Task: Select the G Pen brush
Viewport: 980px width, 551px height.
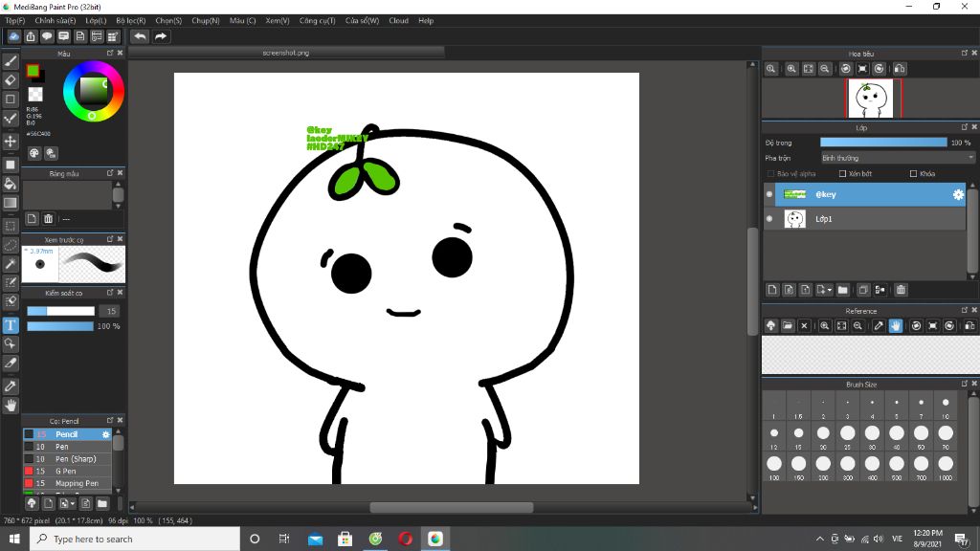Action: (68, 471)
